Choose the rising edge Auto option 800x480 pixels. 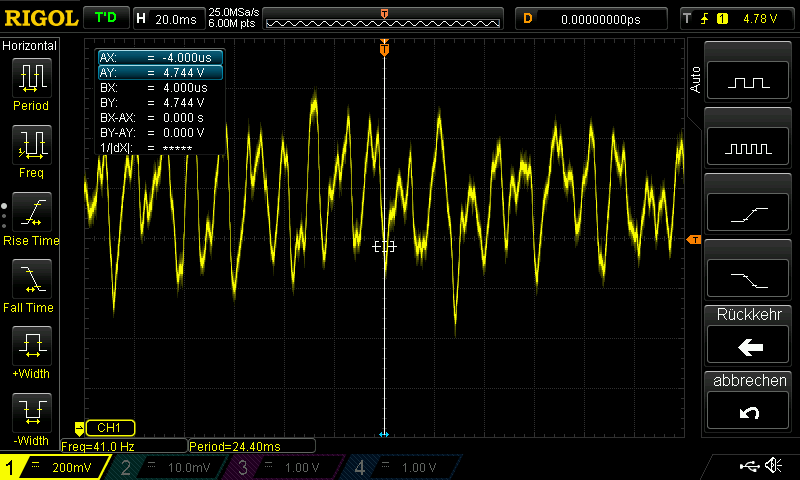click(x=748, y=213)
